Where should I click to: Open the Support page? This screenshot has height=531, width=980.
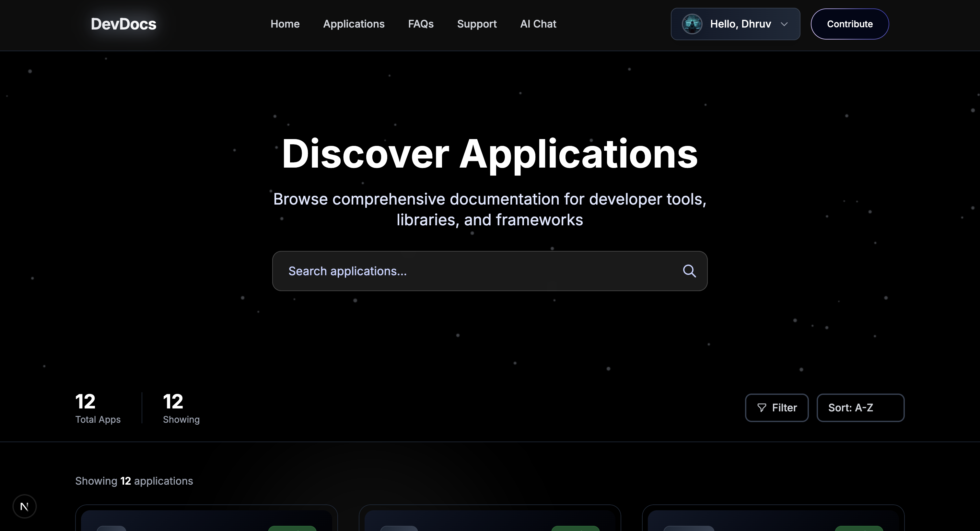pyautogui.click(x=477, y=24)
